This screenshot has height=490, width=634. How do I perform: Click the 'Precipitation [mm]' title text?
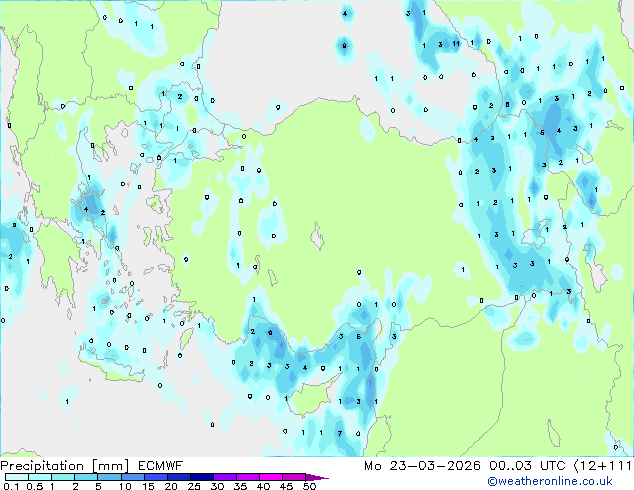65,466
